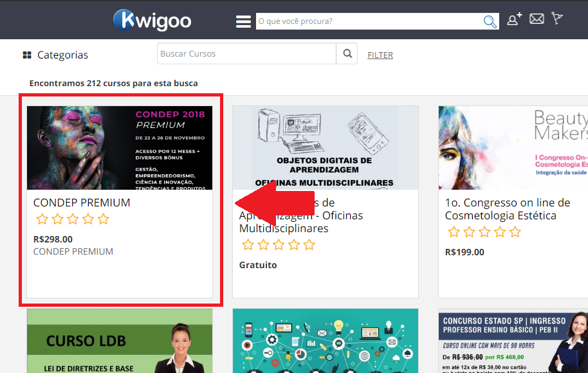588x373 pixels.
Task: Click the Buscar Cursos search button
Action: click(347, 53)
